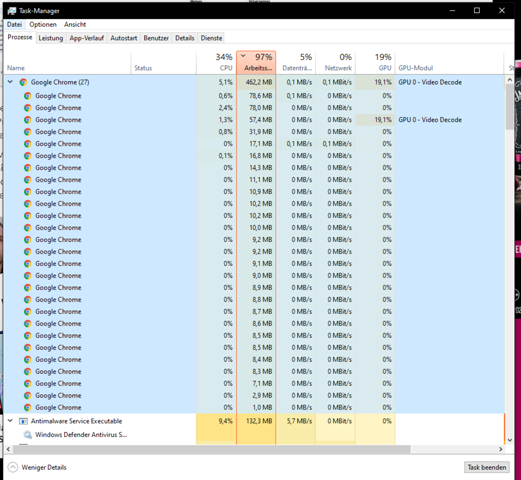
Task: Click the Weniger Details link
Action: pos(44,467)
